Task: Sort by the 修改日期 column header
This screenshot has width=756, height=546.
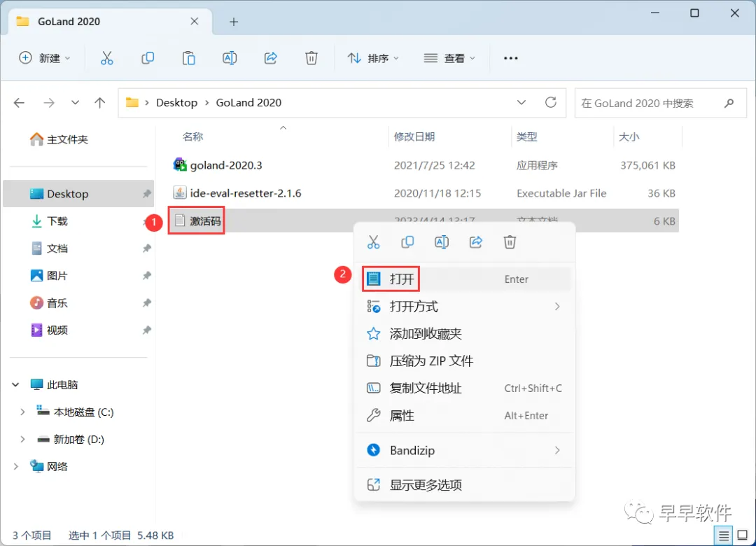Action: pyautogui.click(x=414, y=137)
